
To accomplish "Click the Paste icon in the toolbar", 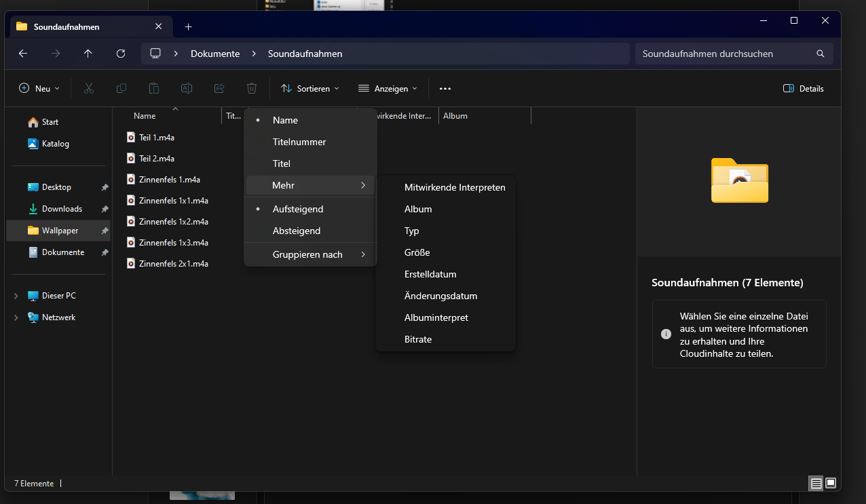I will tap(153, 88).
